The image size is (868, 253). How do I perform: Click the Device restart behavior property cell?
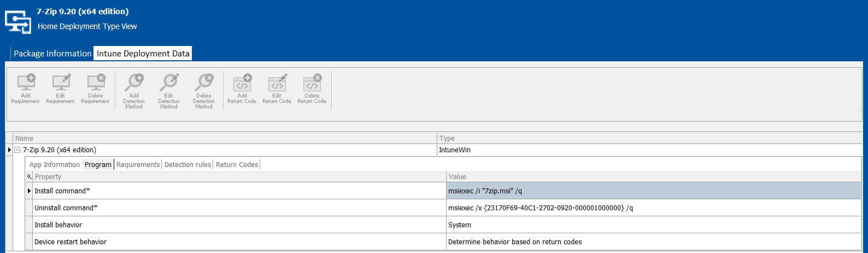[x=239, y=242]
